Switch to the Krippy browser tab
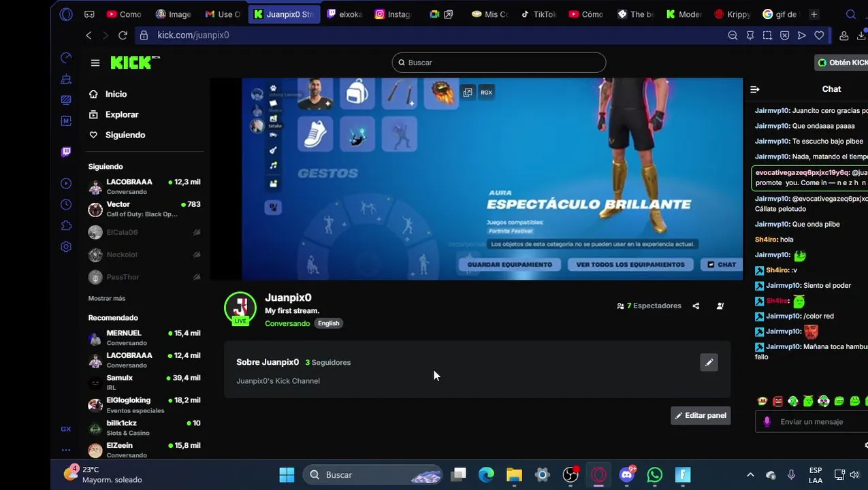 733,14
